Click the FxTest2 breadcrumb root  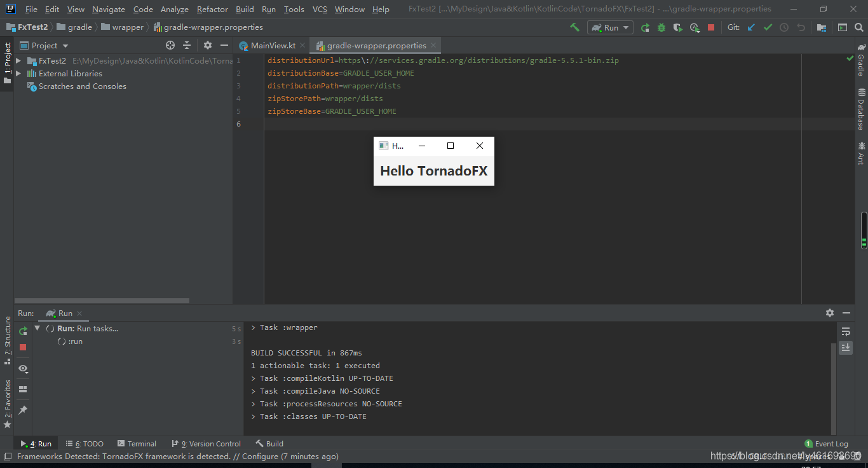point(27,27)
